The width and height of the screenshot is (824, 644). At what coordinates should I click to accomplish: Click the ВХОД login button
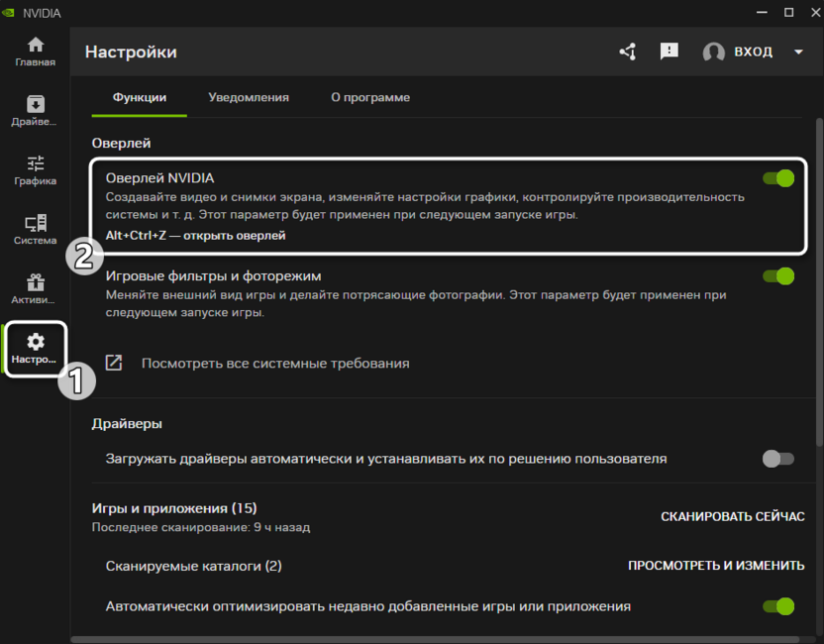coord(753,52)
